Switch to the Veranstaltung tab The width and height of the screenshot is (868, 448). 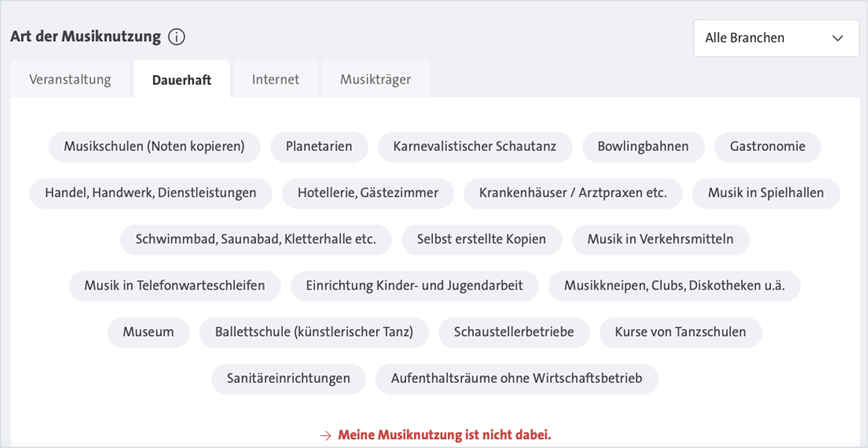(x=71, y=78)
